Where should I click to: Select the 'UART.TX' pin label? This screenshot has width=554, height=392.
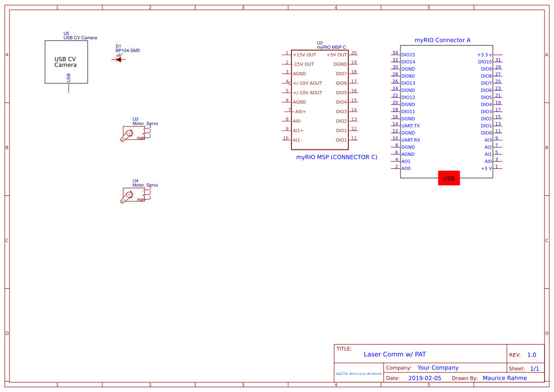(410, 126)
